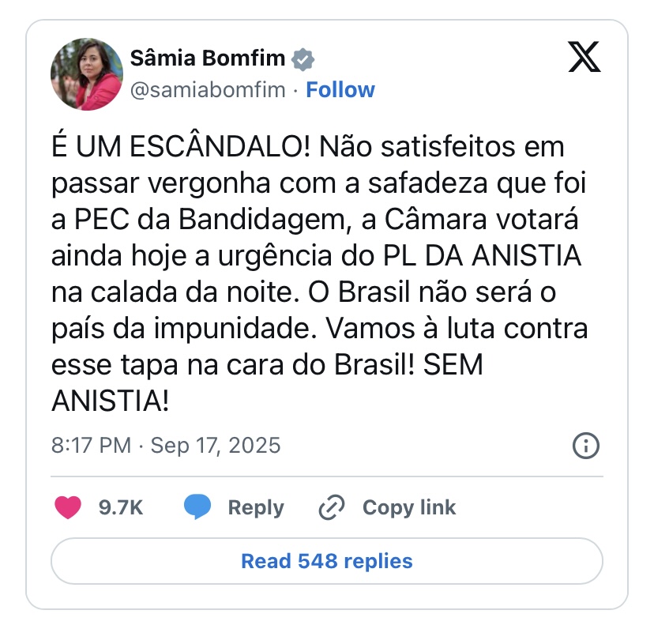The width and height of the screenshot is (654, 644).
Task: Click the Reply label
Action: tap(256, 508)
